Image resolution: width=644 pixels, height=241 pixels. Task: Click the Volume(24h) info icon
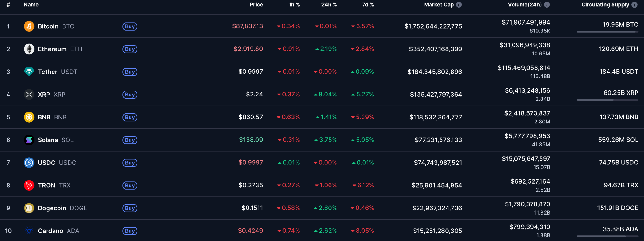tap(547, 5)
